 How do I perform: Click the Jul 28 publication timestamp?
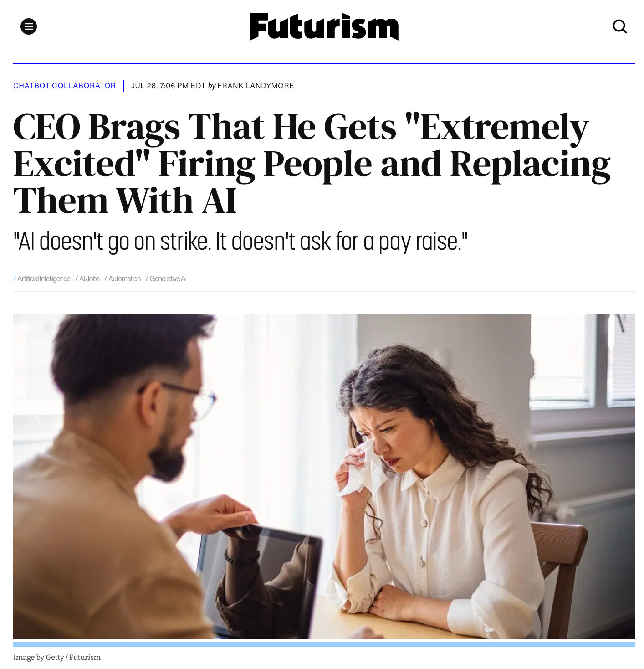[x=168, y=86]
